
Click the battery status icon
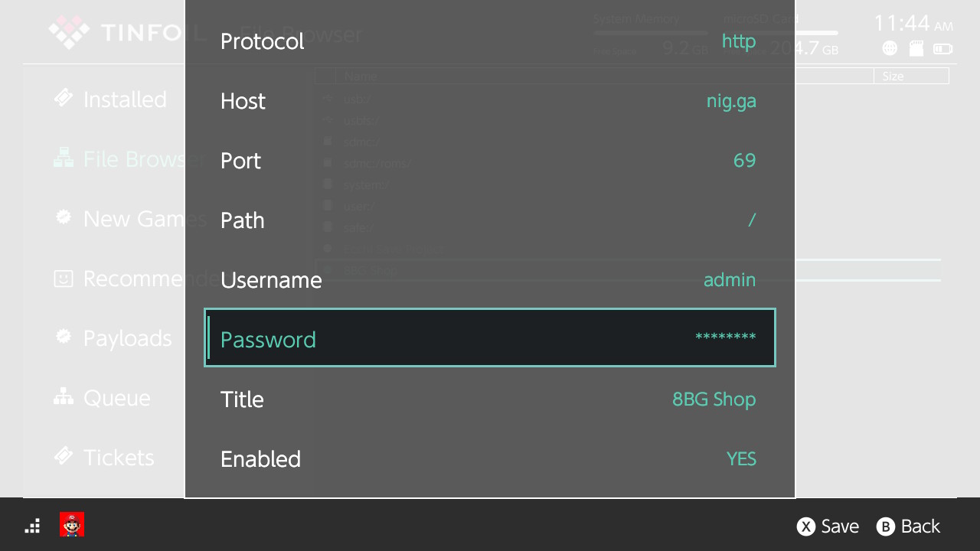click(943, 49)
